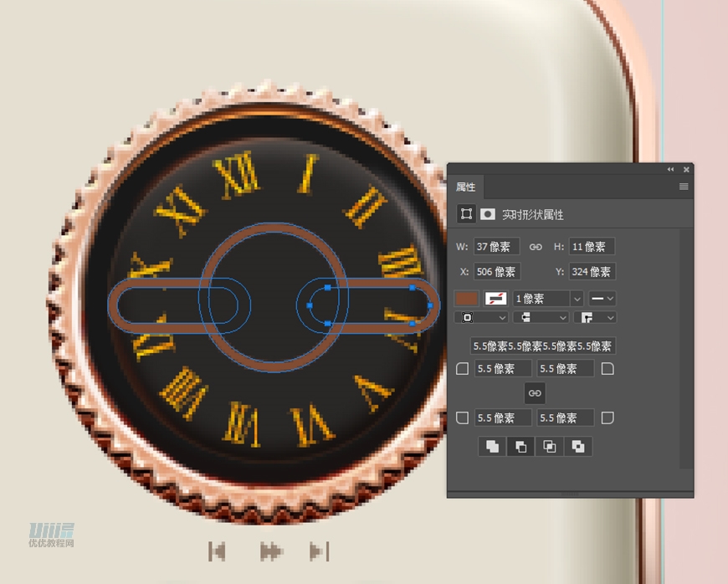Click the live shape properties icon
Image resolution: width=728 pixels, height=584 pixels.
click(x=466, y=214)
